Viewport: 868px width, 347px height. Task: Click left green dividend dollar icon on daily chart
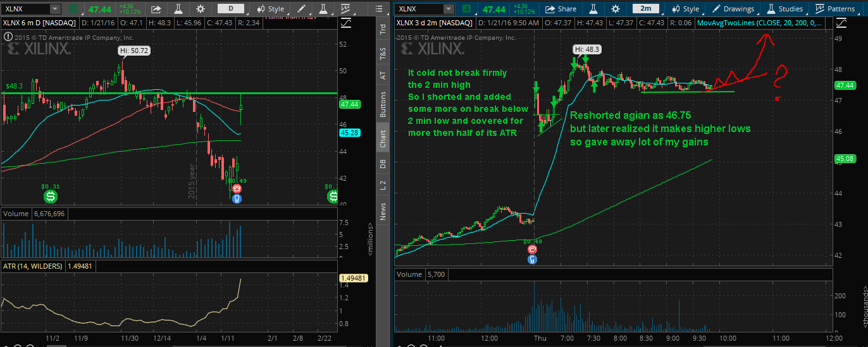(x=51, y=197)
